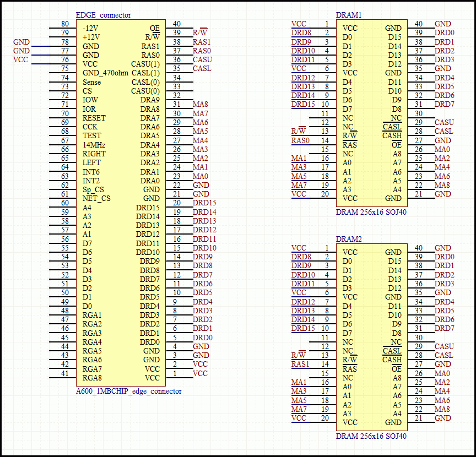This screenshot has height=457, width=476.
Task: Select VCC net label at connector pin 76
Action: pyautogui.click(x=20, y=59)
